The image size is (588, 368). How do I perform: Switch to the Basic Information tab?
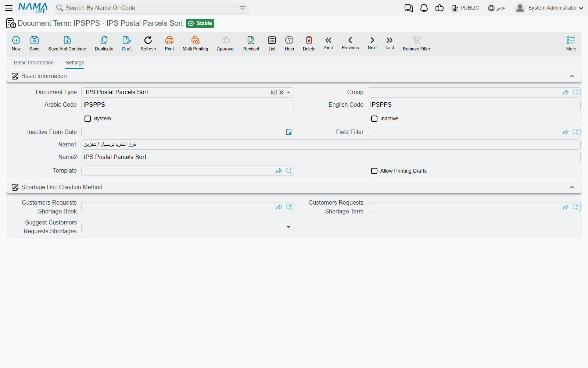pyautogui.click(x=34, y=63)
